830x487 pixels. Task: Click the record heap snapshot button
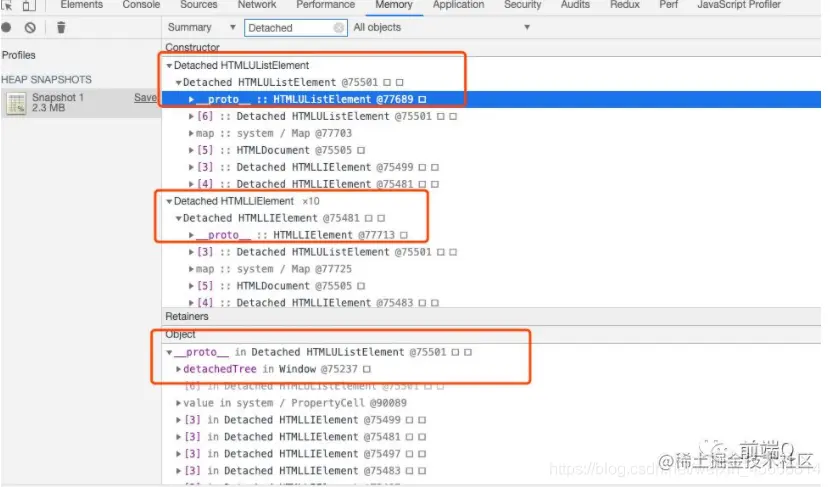coord(6,28)
